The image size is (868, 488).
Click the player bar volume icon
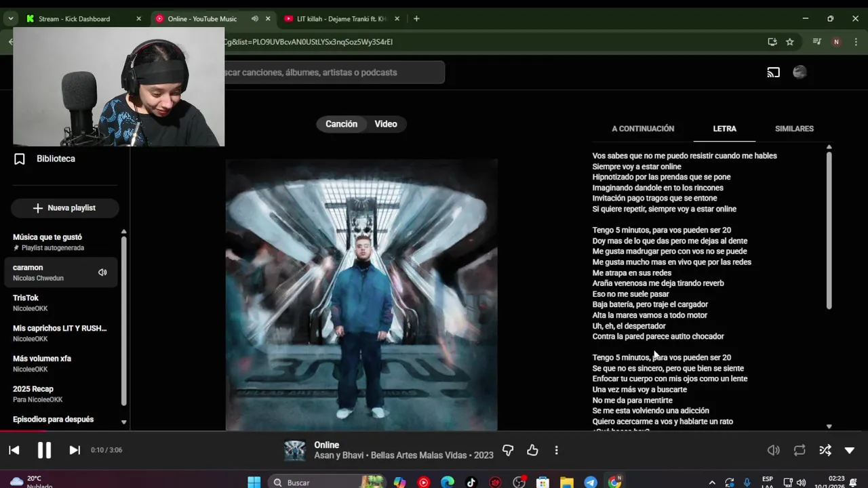(773, 450)
